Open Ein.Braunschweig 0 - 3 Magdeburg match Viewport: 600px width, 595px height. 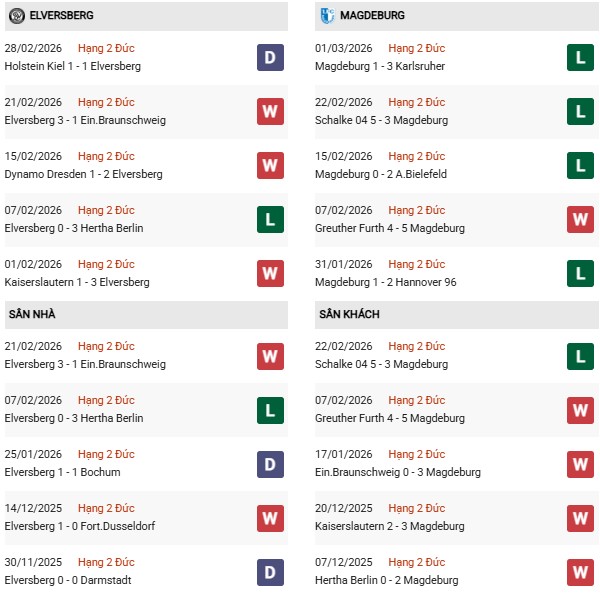coord(397,472)
